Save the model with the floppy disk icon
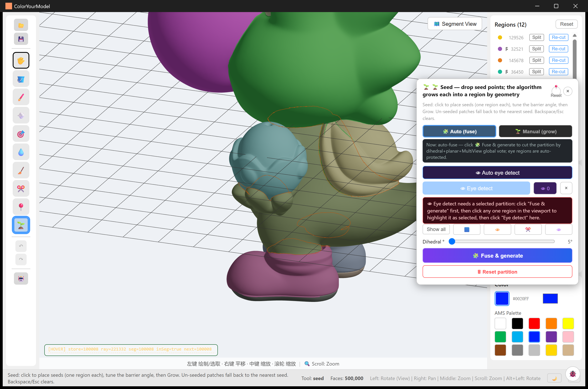588x389 pixels. pos(21,39)
